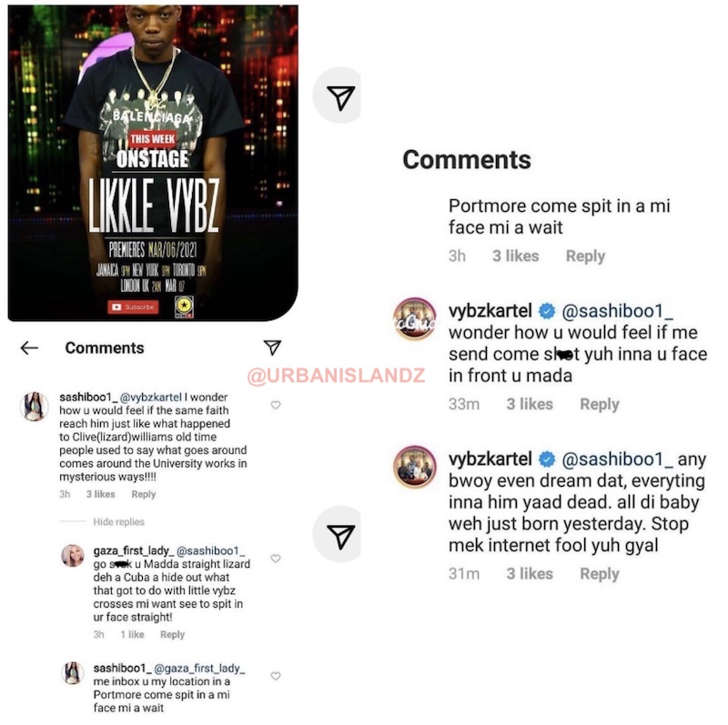This screenshot has height=725, width=728.
Task: Open gaza_first_lady_ profile picture
Action: [73, 556]
